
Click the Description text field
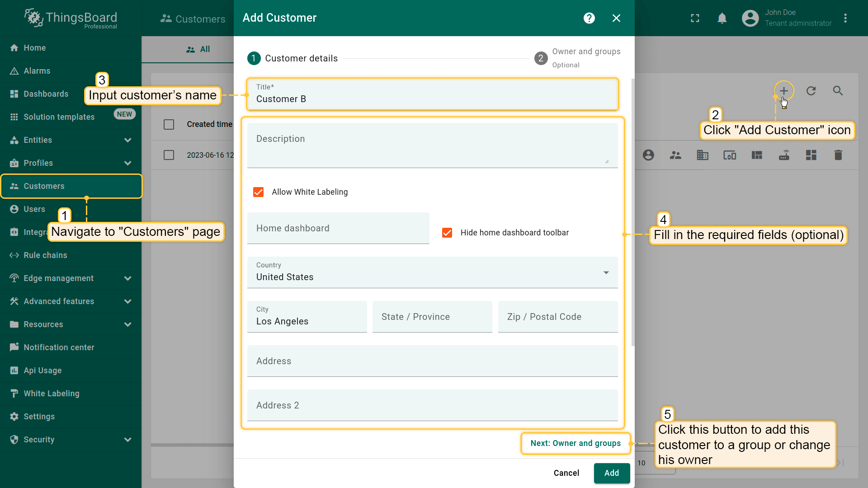point(432,145)
